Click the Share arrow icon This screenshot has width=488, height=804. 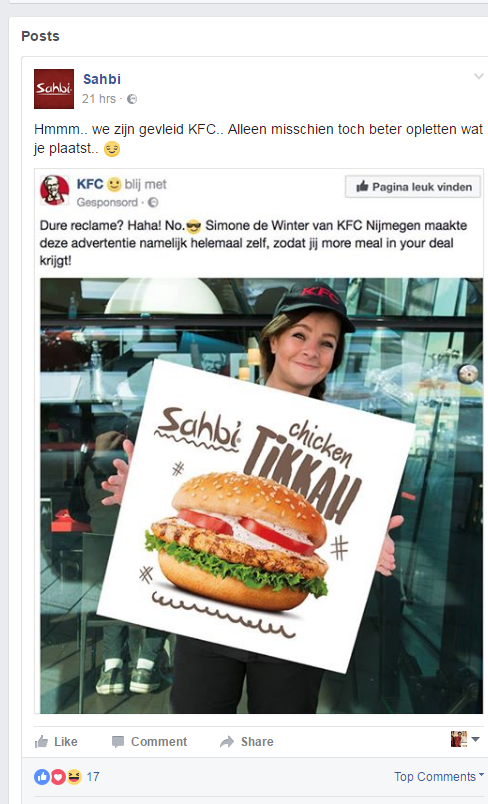click(227, 742)
